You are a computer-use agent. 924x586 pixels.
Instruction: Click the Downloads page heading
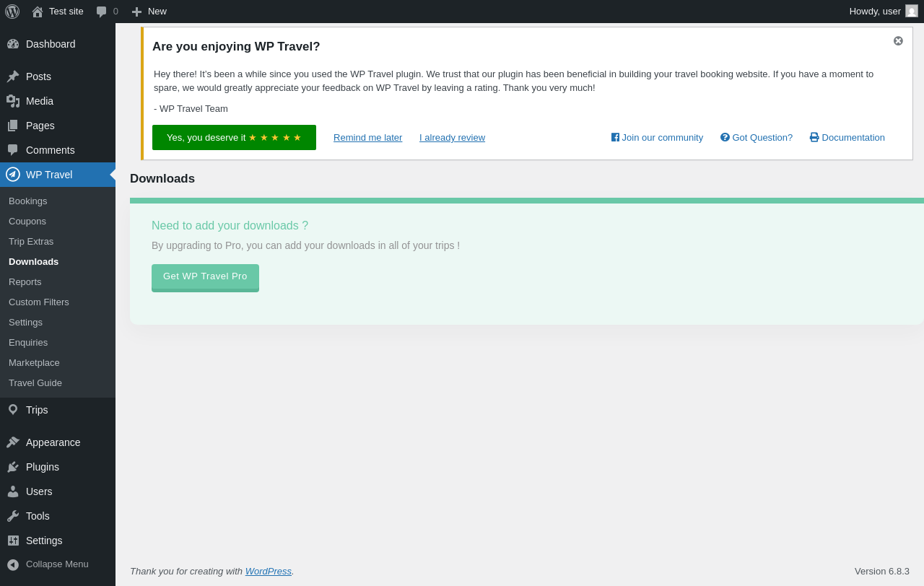click(162, 179)
